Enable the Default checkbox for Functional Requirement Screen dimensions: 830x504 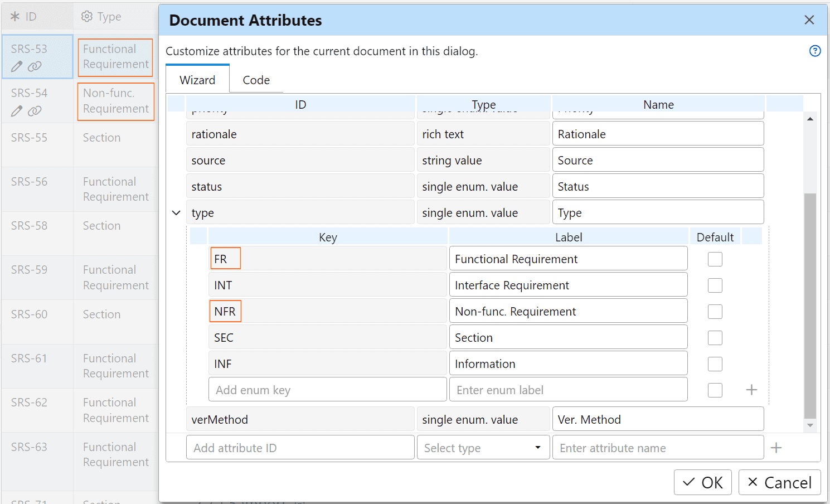[x=715, y=259]
